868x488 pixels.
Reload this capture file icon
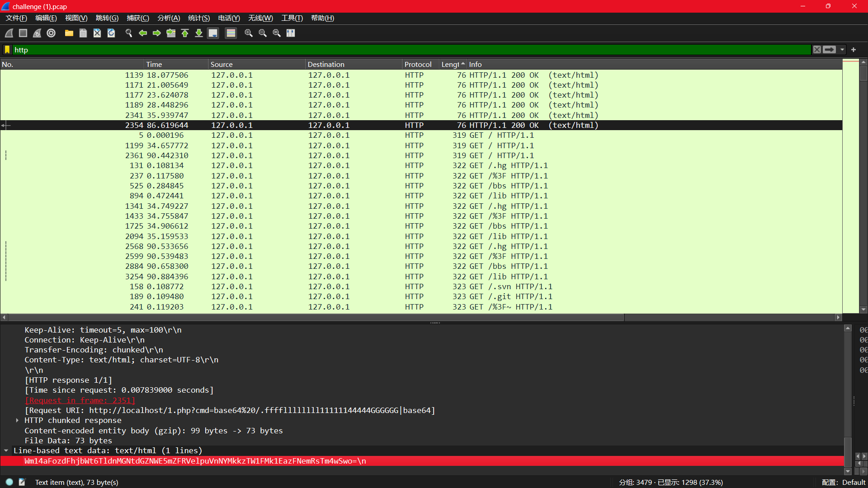point(111,33)
